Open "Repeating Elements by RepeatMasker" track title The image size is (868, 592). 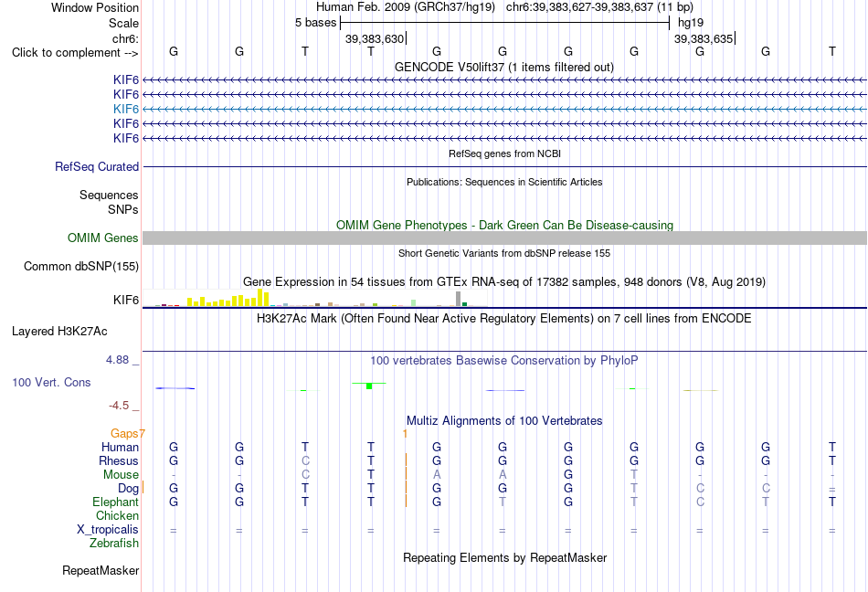click(x=505, y=557)
